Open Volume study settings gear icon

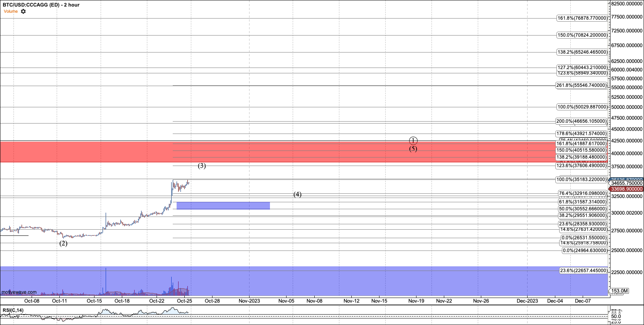[24, 12]
